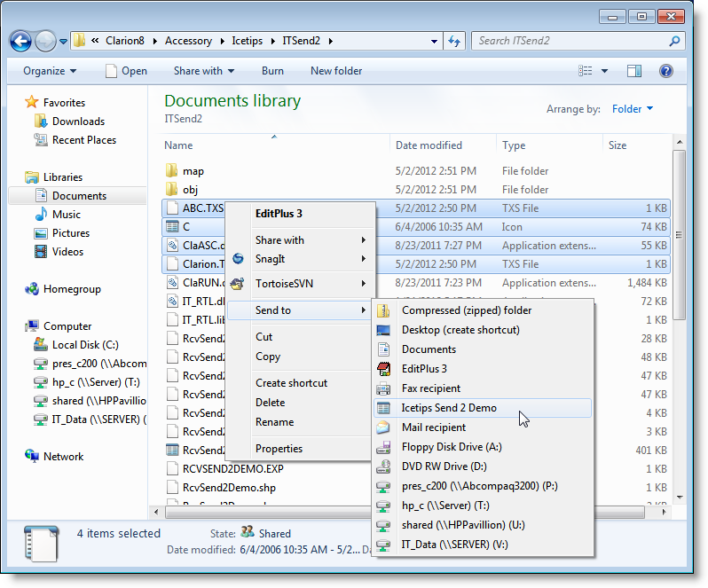The width and height of the screenshot is (708, 588).
Task: Click the search magnifier icon
Action: point(674,41)
